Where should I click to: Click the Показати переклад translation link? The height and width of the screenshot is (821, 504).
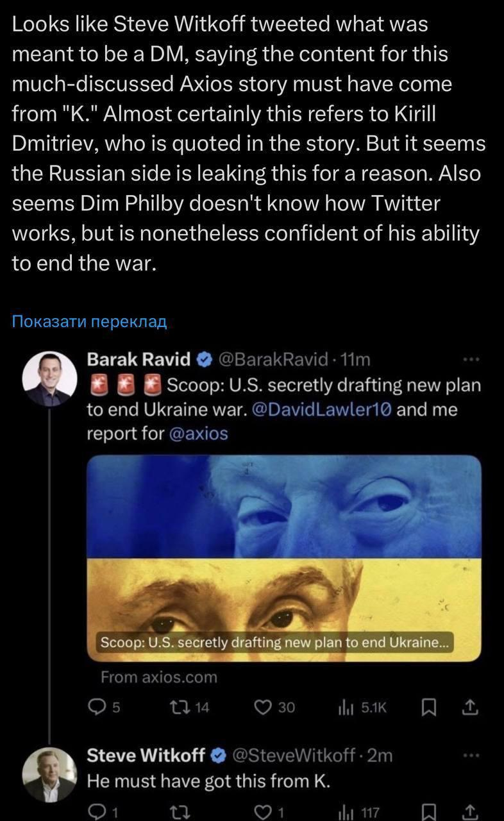pos(89,321)
